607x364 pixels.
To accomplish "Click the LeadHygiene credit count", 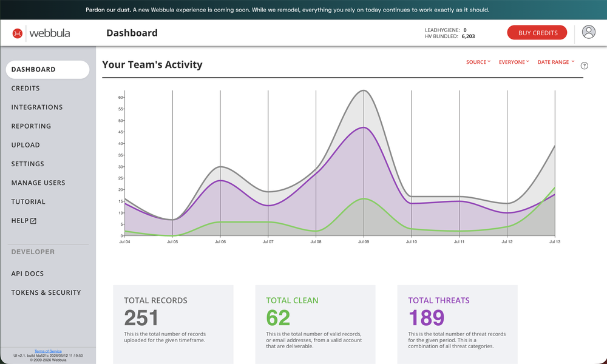I will click(465, 30).
